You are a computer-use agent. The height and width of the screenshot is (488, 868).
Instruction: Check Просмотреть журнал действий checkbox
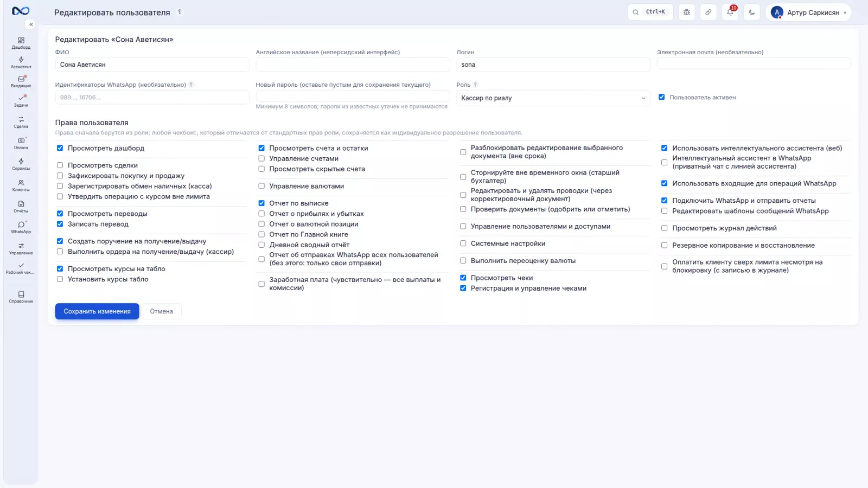(664, 228)
